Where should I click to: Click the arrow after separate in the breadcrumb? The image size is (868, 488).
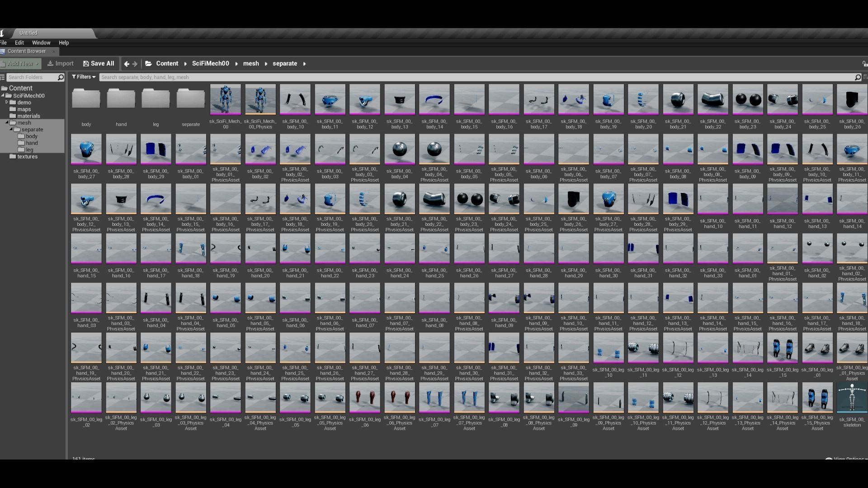[x=304, y=64]
